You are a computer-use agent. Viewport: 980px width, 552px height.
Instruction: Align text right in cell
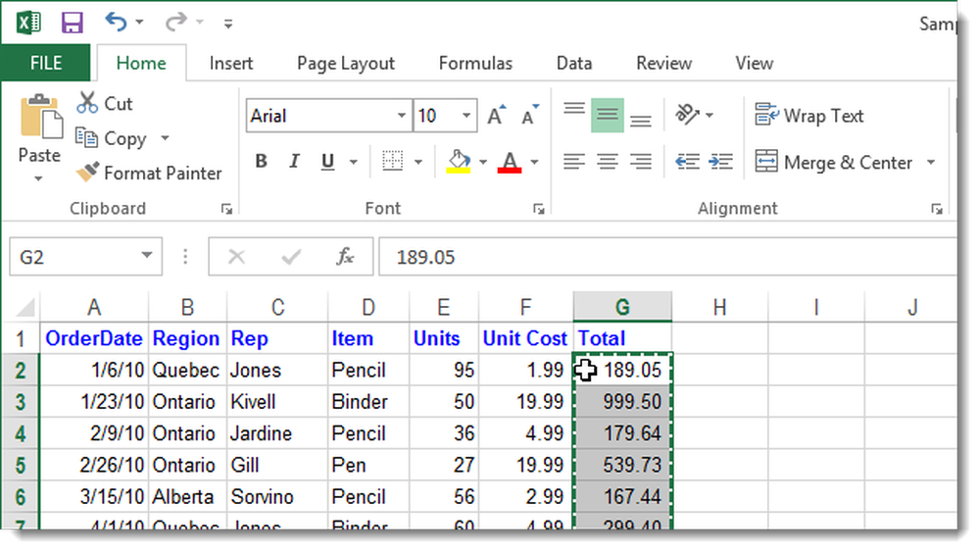click(x=641, y=162)
